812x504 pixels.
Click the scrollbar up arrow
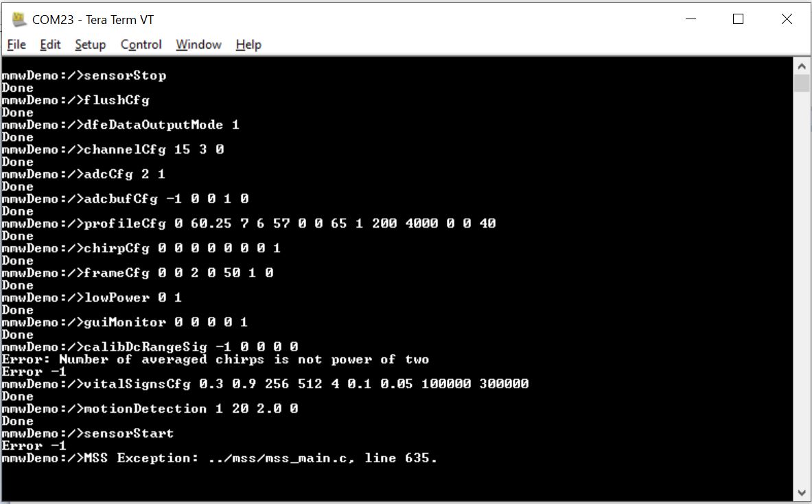click(x=802, y=66)
